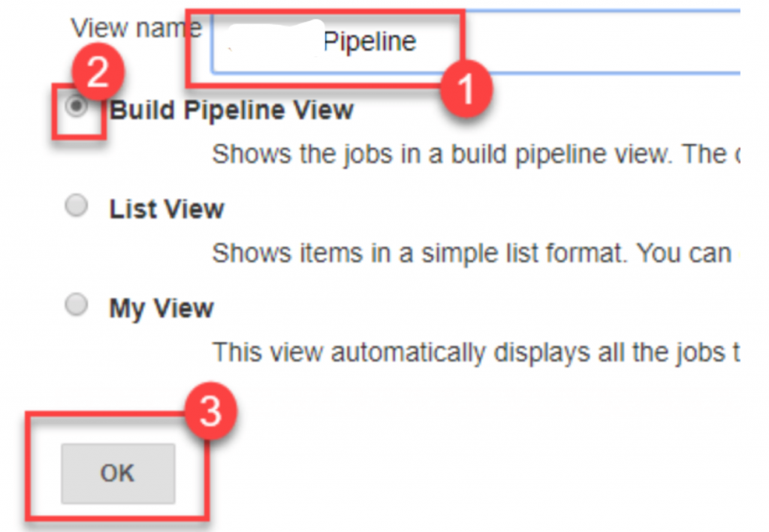Select the My View radio option

coord(76,305)
